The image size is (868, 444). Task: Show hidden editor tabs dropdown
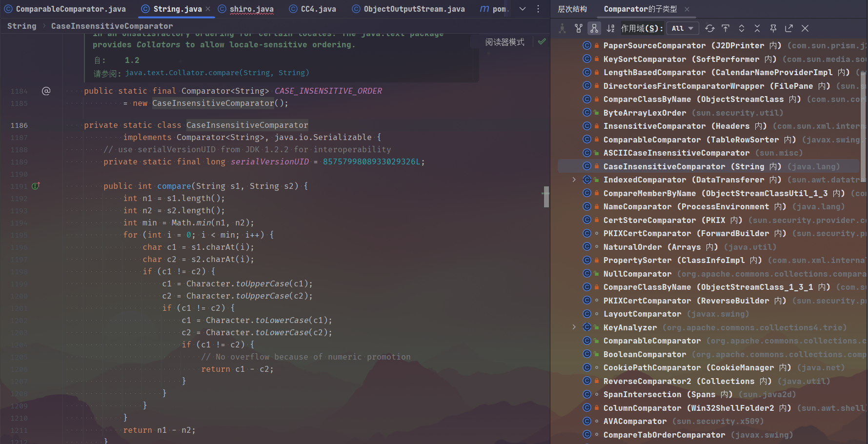click(523, 9)
